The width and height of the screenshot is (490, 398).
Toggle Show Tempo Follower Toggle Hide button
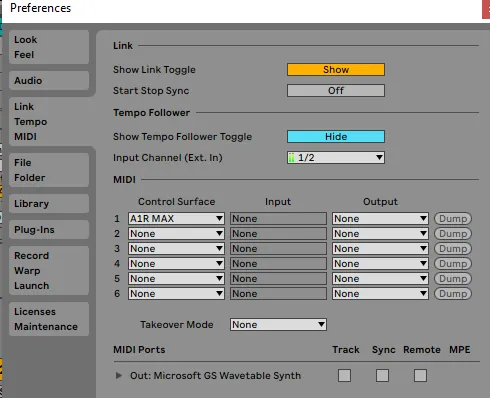coord(336,136)
